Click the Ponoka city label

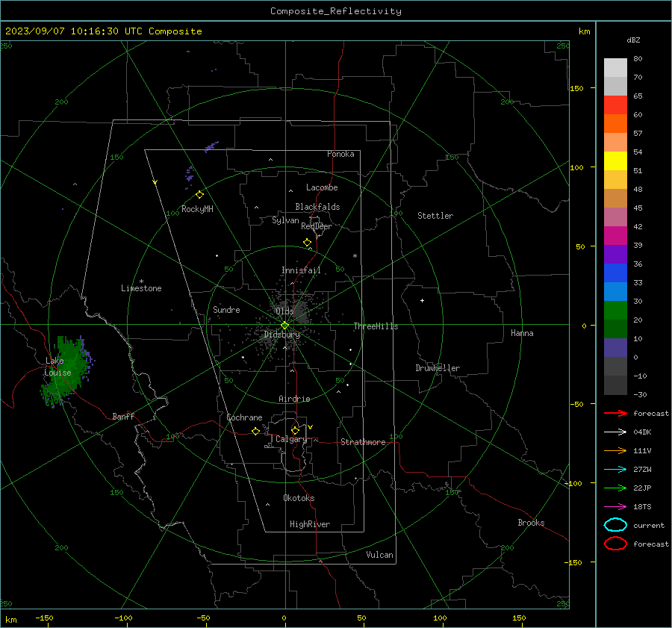click(x=340, y=154)
